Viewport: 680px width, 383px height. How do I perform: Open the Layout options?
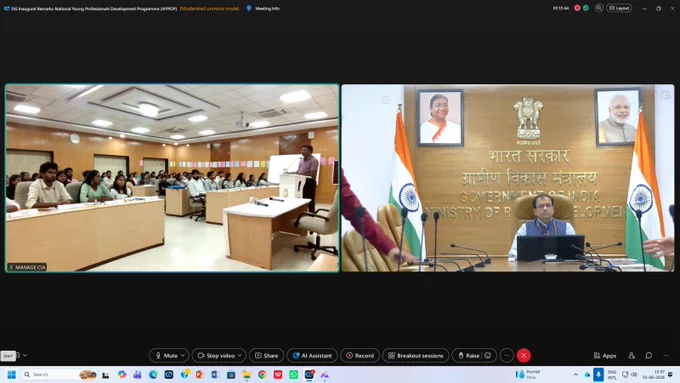click(619, 8)
